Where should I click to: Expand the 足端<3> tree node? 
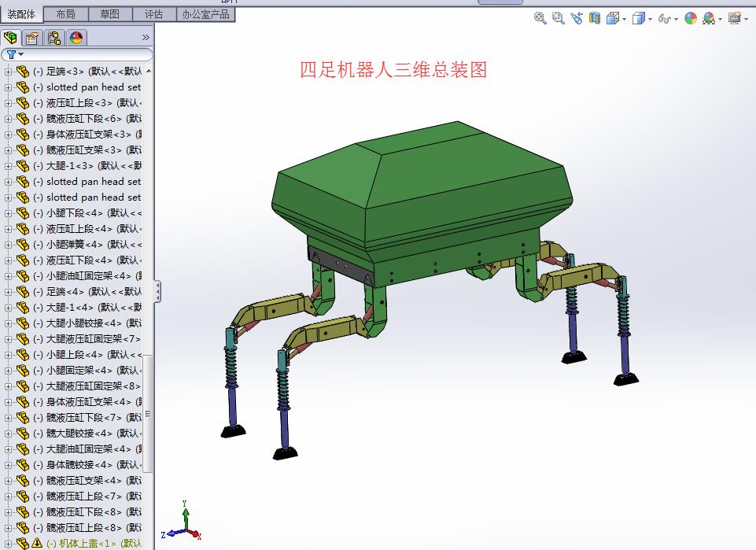(x=8, y=72)
